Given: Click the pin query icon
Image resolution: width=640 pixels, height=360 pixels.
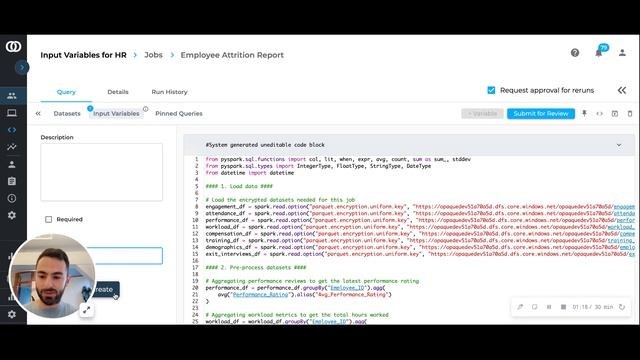Looking at the screenshot, I should 584,113.
